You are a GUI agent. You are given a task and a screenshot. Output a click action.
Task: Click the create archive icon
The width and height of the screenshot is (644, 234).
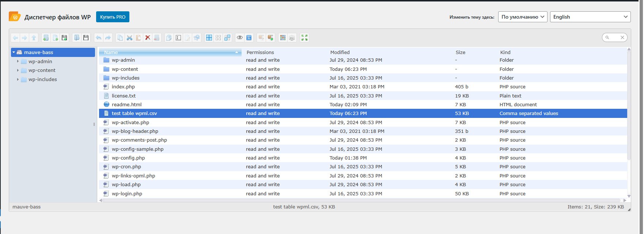[270, 38]
